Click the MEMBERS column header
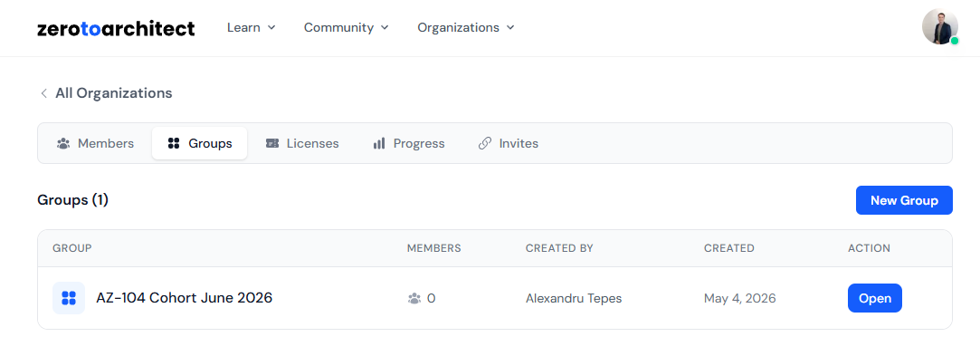 [433, 248]
